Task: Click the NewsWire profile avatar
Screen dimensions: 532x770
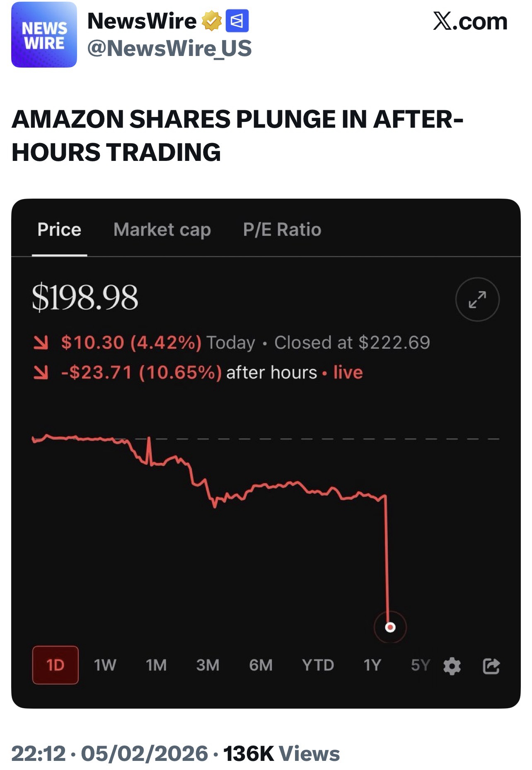Action: pos(44,34)
